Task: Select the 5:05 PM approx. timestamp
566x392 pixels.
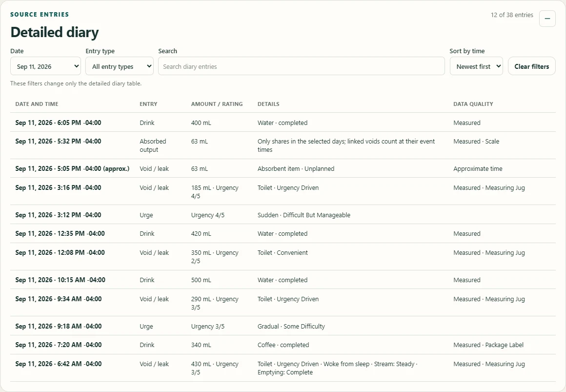Action: tap(72, 169)
